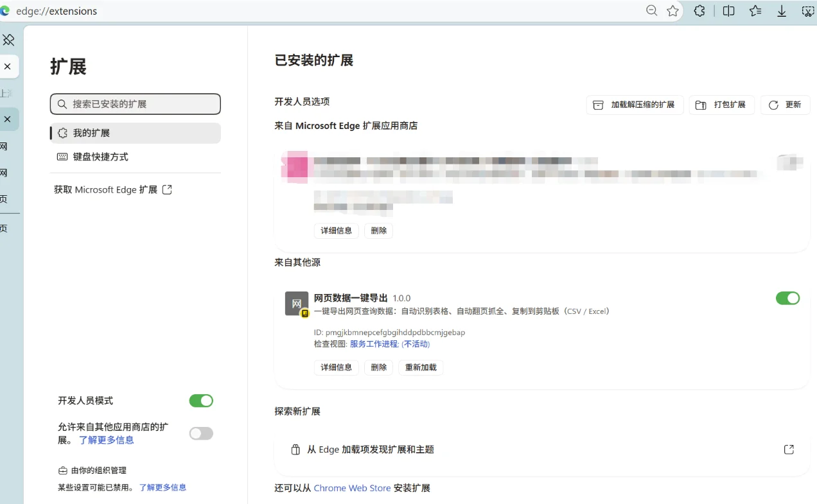Open 键盘快捷方式 in the sidebar
817x504 pixels.
point(136,157)
